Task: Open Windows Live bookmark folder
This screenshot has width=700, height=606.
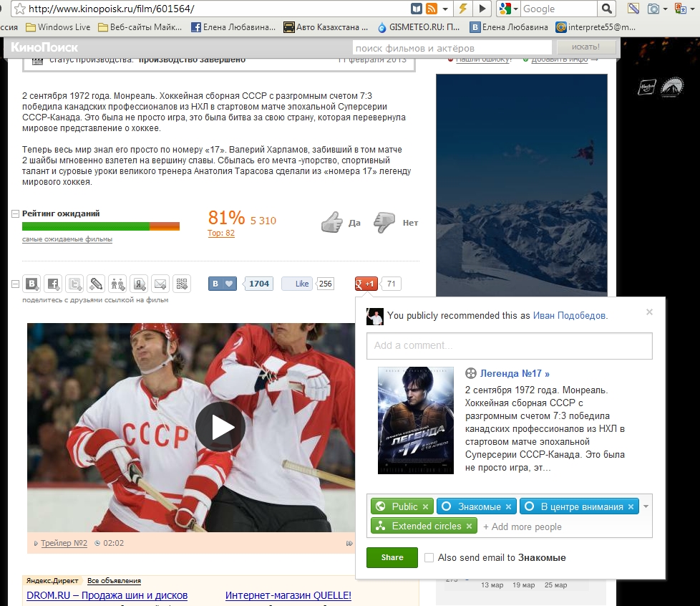Action: pos(58,27)
